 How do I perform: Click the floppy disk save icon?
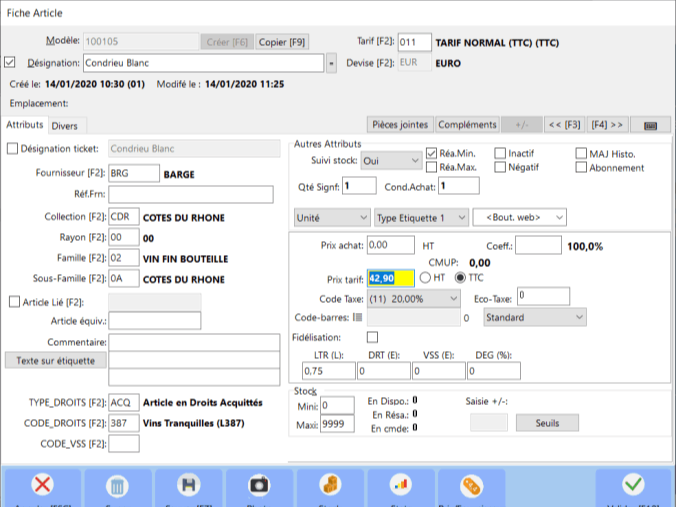pyautogui.click(x=187, y=486)
